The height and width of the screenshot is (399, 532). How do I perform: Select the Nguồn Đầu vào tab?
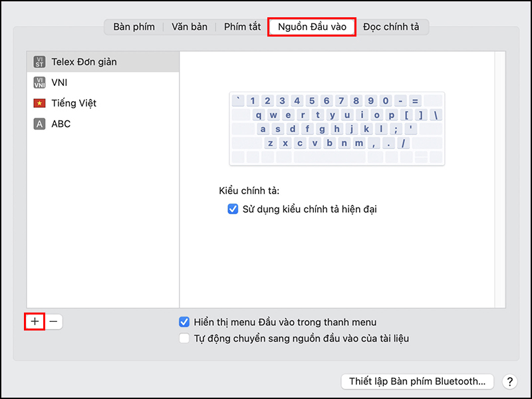[x=312, y=27]
